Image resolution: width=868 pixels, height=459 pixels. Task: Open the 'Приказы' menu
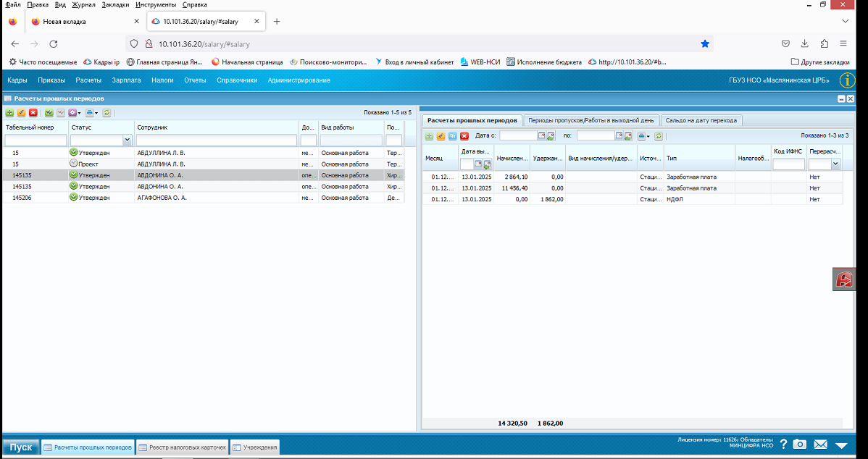coord(51,80)
